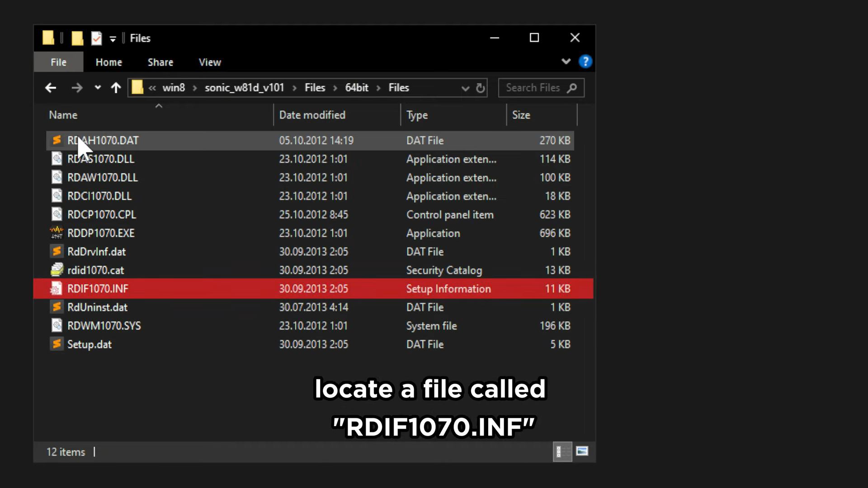Navigate to first Files breadcrumb segment
The width and height of the screenshot is (868, 488).
coord(315,88)
